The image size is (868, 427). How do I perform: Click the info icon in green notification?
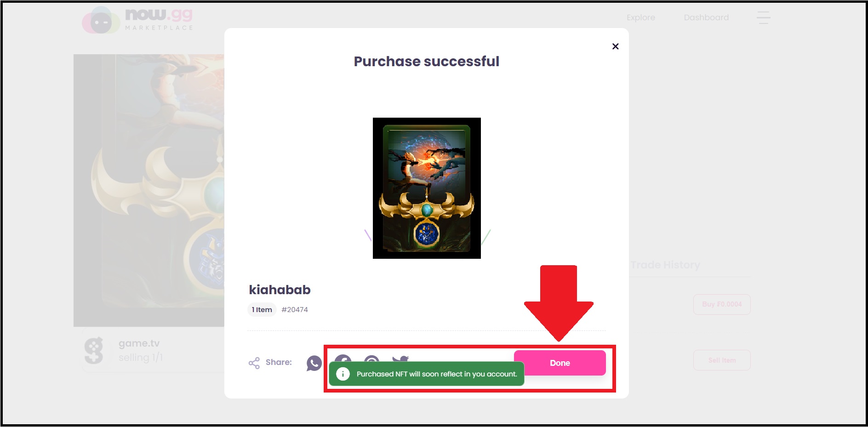[343, 374]
